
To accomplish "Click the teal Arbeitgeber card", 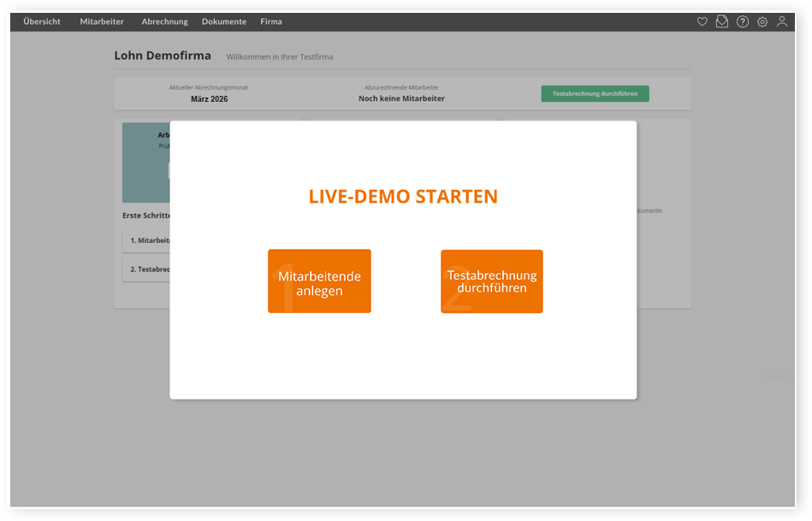I will [x=145, y=163].
